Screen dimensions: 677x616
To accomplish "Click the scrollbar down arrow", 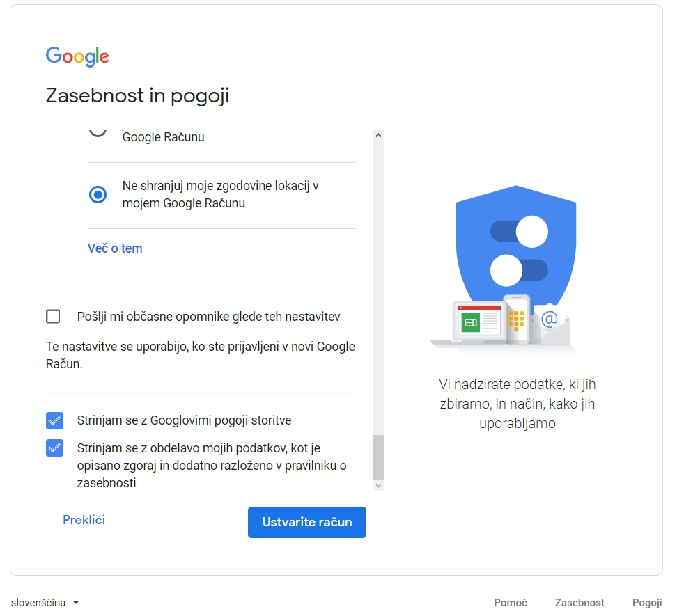I will pyautogui.click(x=378, y=485).
